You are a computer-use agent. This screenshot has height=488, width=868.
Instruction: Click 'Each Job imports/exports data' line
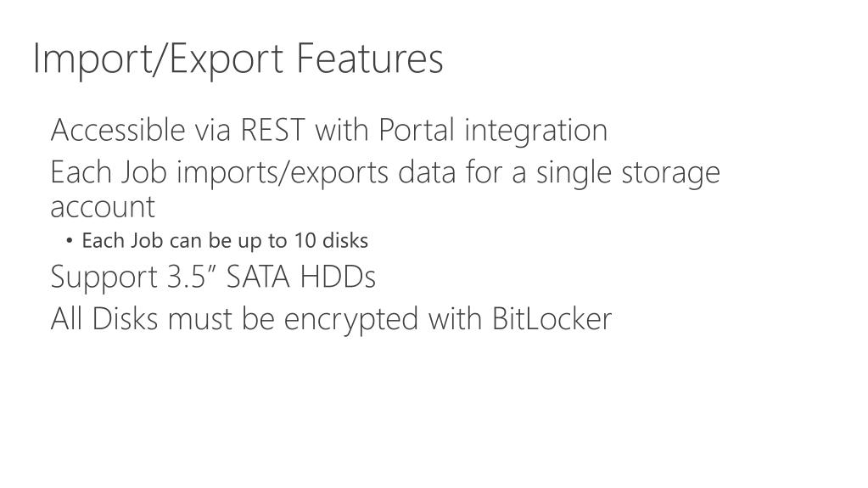coord(385,173)
